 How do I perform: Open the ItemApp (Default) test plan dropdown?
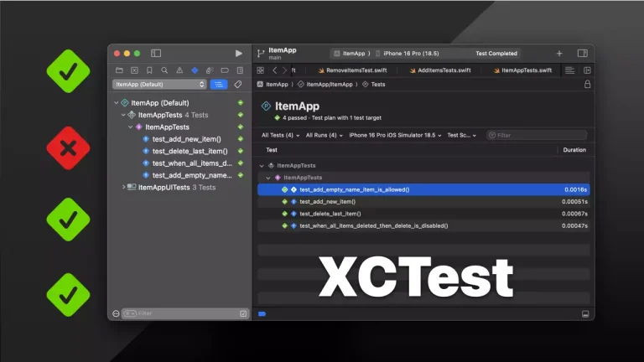coord(159,85)
